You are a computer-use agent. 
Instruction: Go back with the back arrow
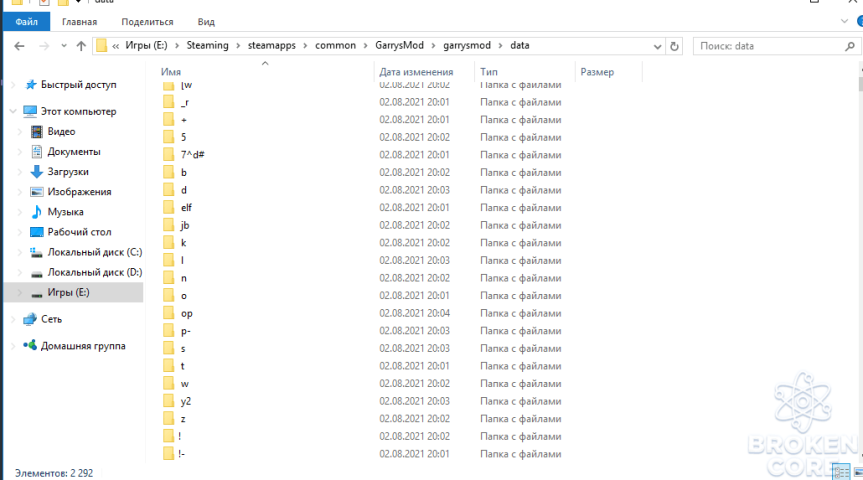point(19,46)
